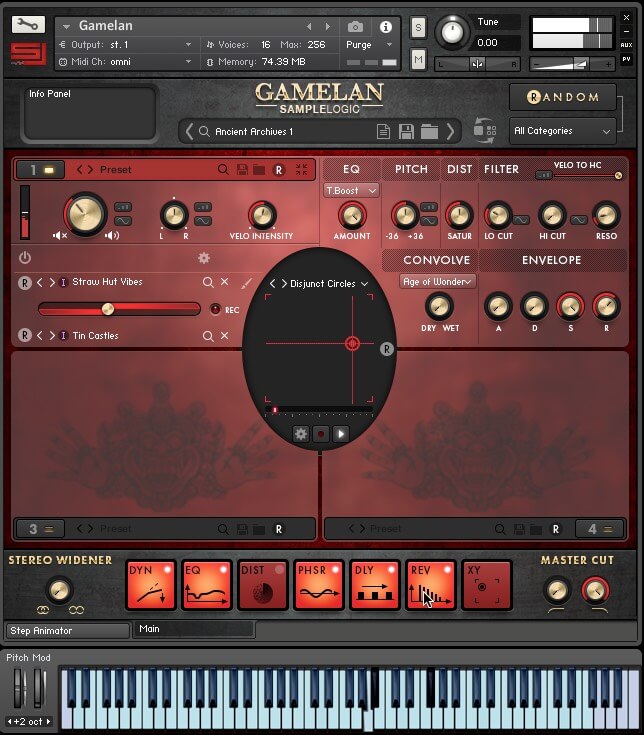This screenshot has width=644, height=735.
Task: Open the wrench instrument options icon
Action: pyautogui.click(x=28, y=24)
